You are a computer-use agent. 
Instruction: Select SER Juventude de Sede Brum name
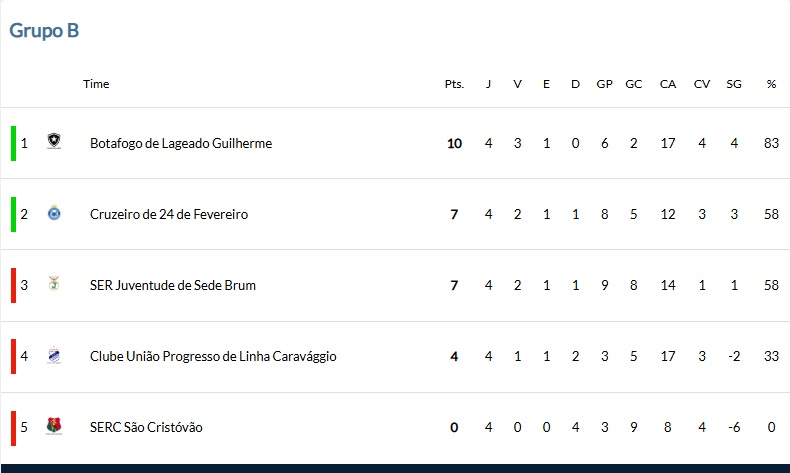(x=173, y=286)
